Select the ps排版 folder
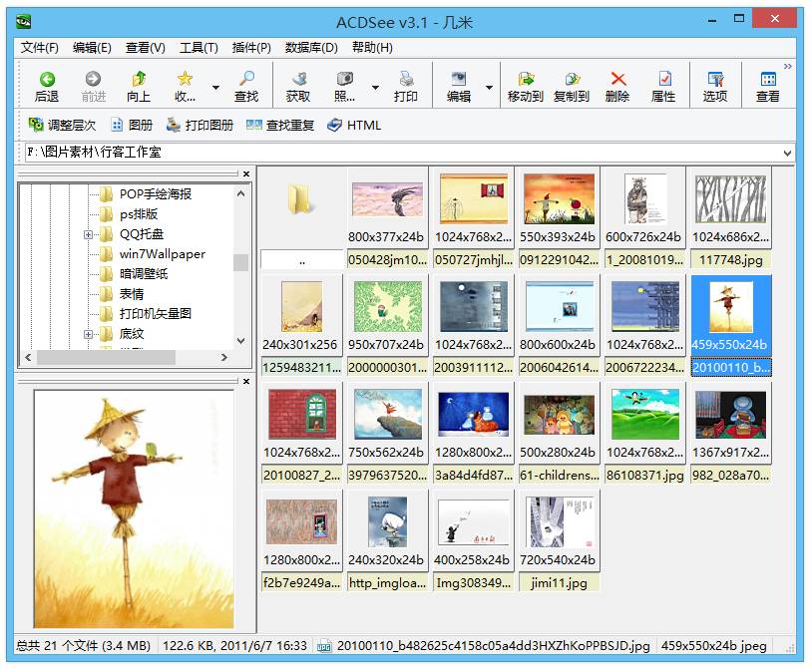This screenshot has width=812, height=668. (139, 214)
